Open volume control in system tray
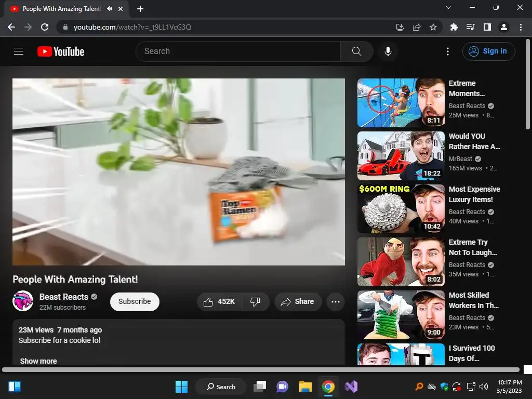This screenshot has height=399, width=532. click(484, 387)
